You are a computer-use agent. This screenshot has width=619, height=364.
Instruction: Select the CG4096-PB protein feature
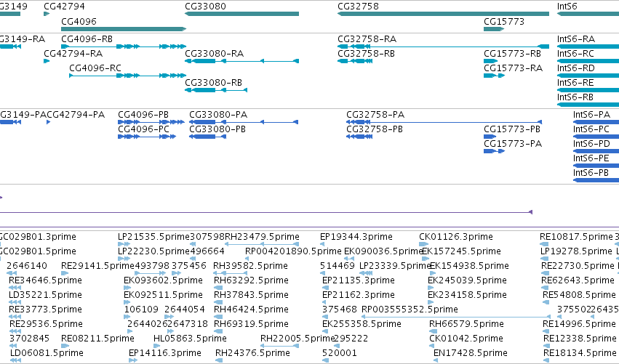point(151,122)
